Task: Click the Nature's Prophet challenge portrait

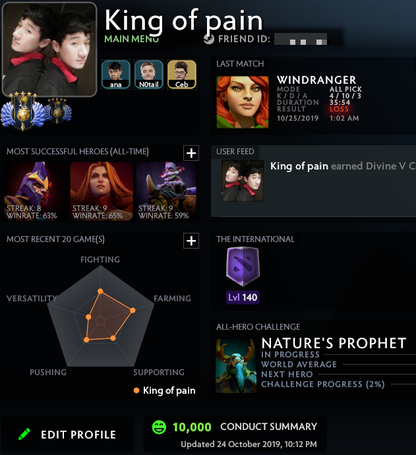Action: [x=236, y=366]
